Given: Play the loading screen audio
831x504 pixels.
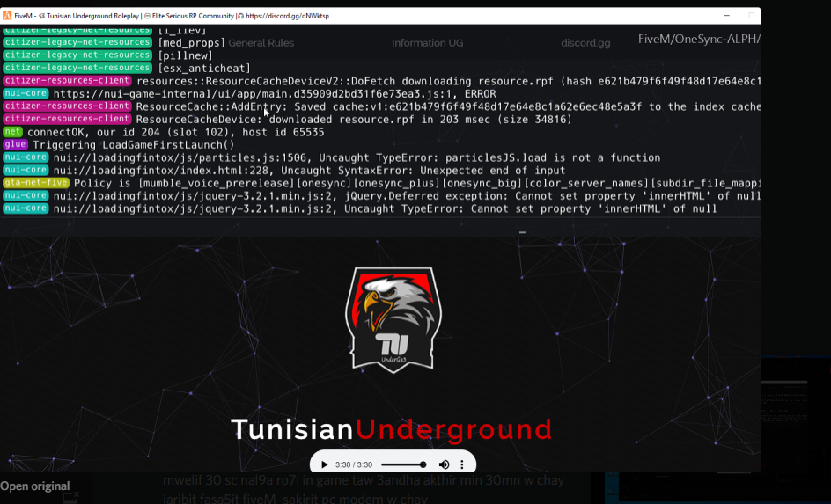Looking at the screenshot, I should click(324, 464).
